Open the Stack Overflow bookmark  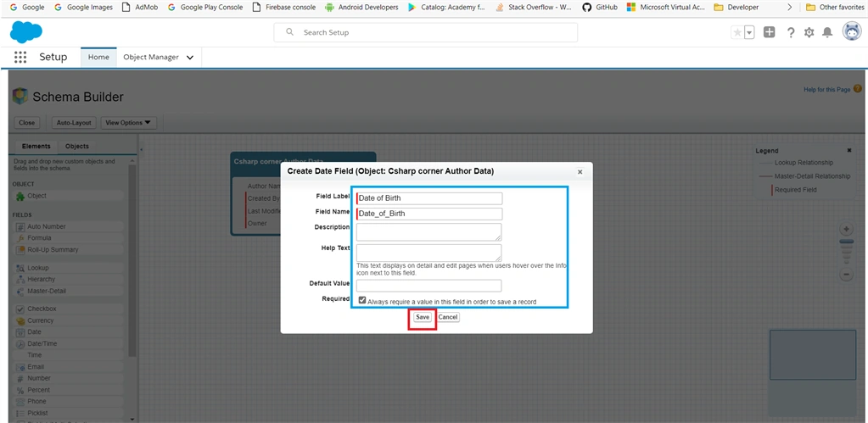[535, 7]
